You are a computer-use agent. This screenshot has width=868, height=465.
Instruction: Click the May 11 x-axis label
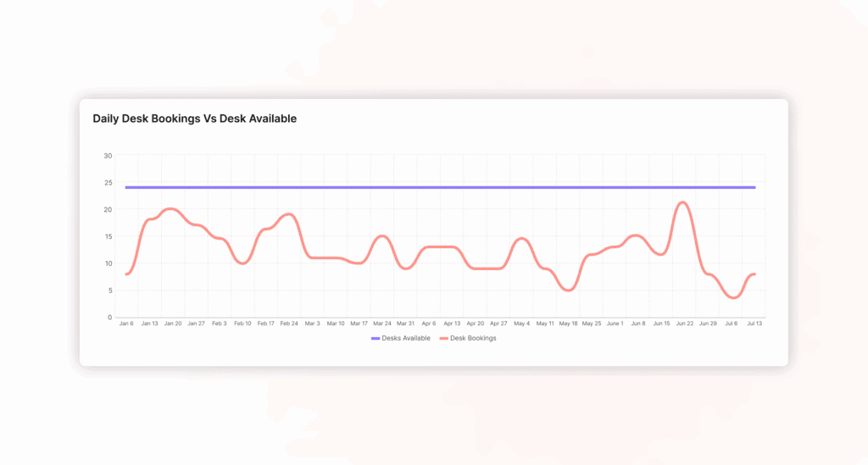click(545, 324)
